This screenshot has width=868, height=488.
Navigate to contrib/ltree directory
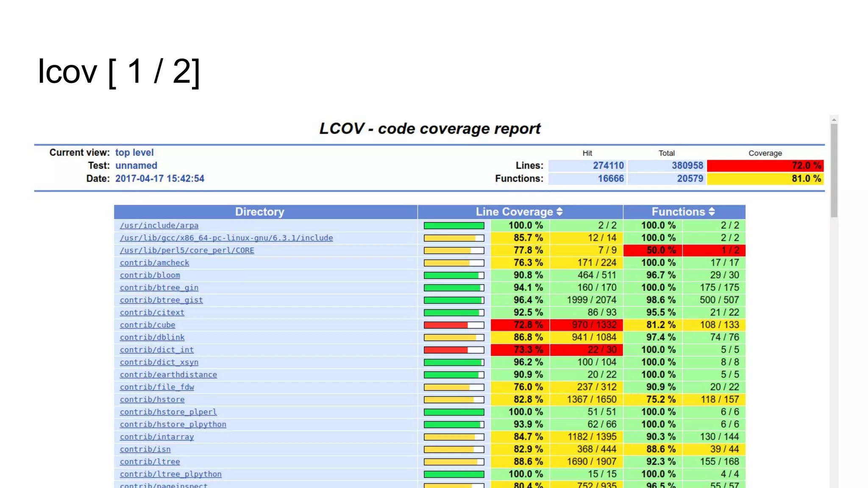point(150,462)
